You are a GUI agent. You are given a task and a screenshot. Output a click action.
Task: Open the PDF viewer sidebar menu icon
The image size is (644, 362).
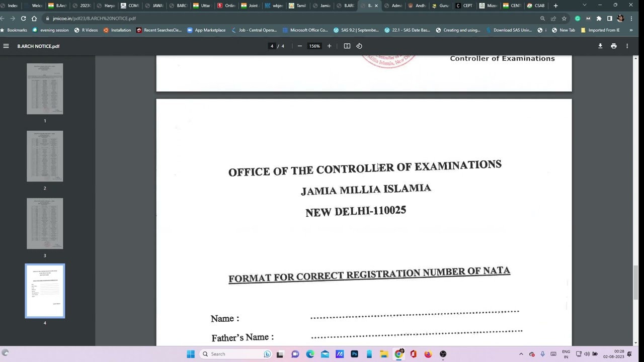[6, 46]
